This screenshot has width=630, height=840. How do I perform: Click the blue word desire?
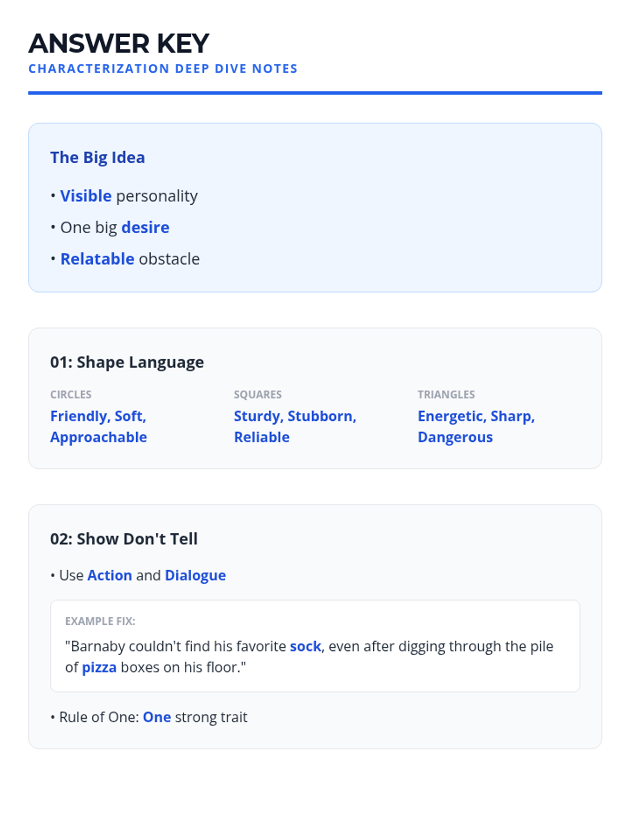(x=145, y=227)
